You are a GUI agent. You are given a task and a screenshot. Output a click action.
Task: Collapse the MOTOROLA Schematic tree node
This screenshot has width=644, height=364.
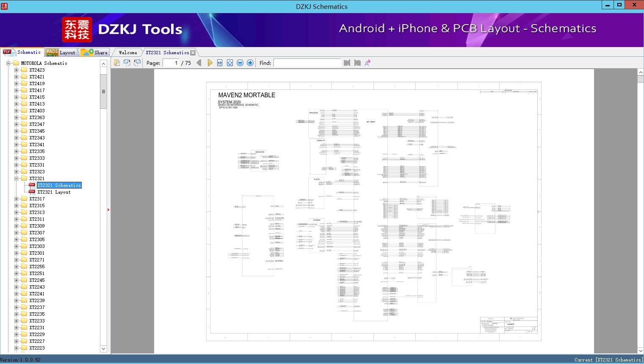coord(8,63)
